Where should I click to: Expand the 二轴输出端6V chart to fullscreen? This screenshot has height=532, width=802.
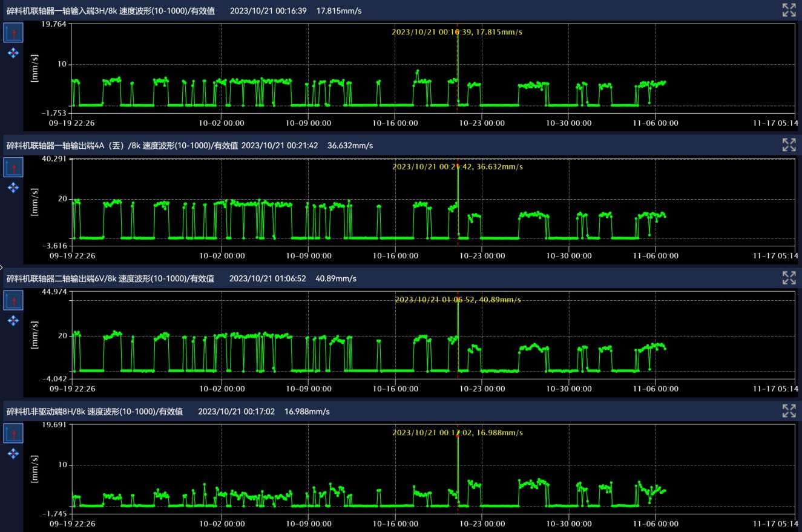tap(789, 278)
